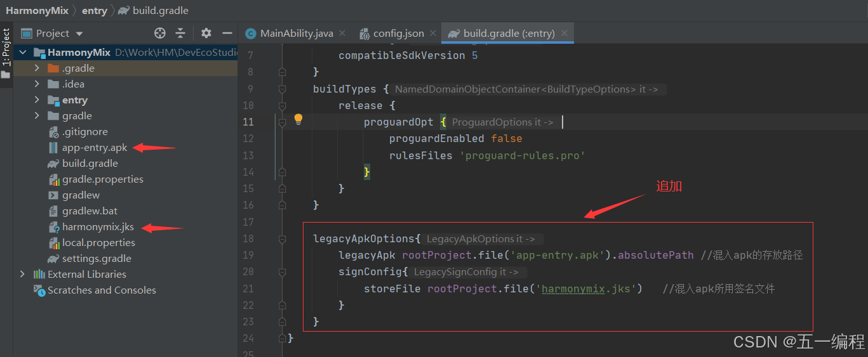The image size is (868, 357).
Task: Close the config.json tab
Action: (x=433, y=33)
